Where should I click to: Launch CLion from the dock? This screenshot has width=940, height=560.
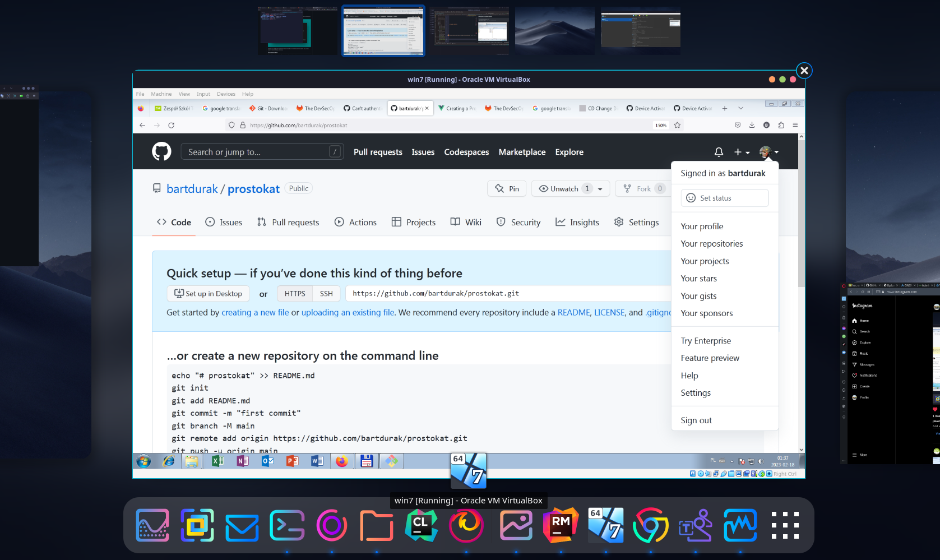(x=422, y=525)
